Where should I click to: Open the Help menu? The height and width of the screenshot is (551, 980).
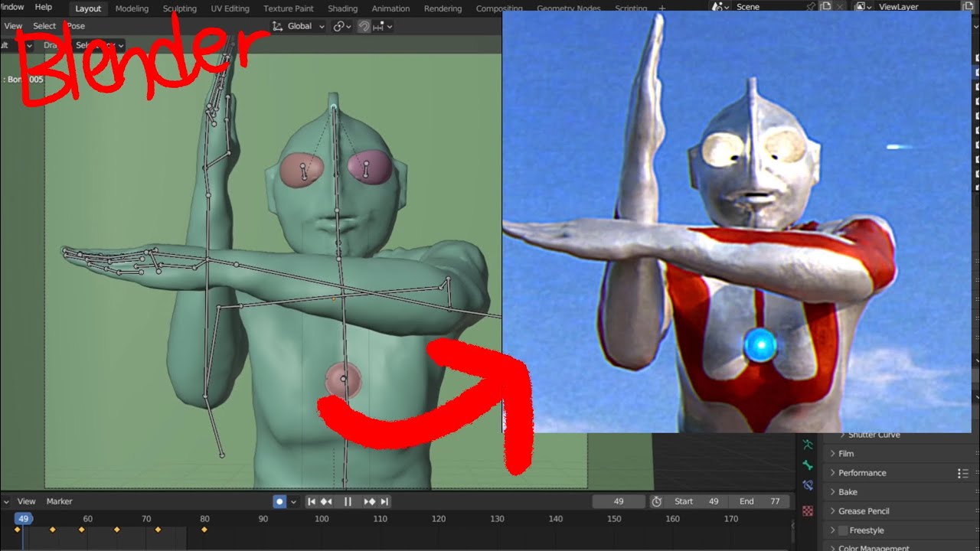(x=44, y=7)
